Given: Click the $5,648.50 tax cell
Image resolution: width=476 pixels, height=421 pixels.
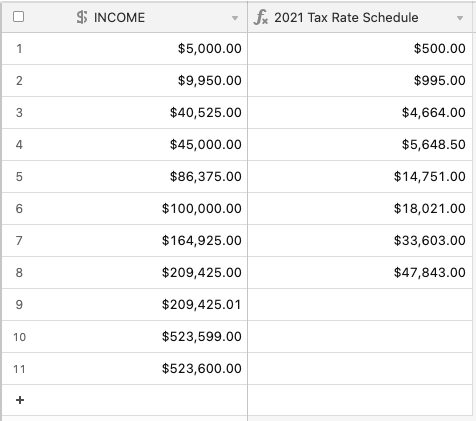Looking at the screenshot, I should click(360, 145).
